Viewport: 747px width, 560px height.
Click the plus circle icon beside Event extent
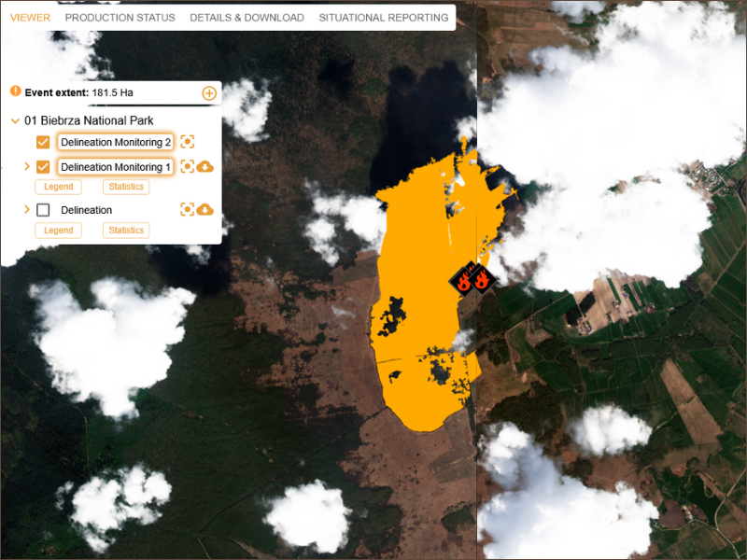pos(209,92)
